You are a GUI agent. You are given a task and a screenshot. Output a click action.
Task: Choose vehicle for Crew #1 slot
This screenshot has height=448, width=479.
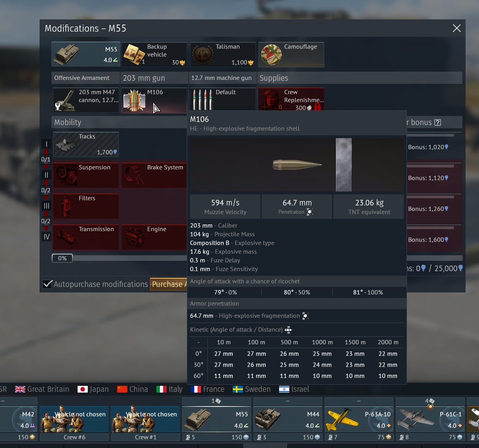146,419
